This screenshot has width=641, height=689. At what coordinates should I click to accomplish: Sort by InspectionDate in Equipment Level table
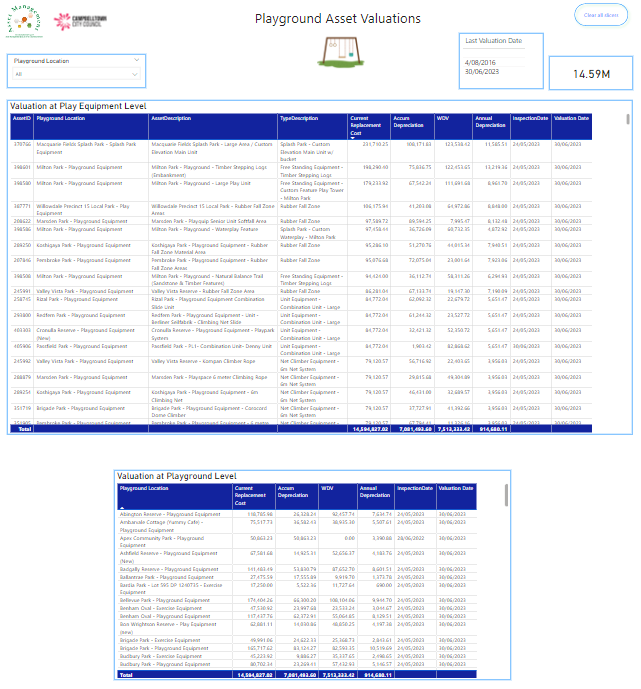530,118
